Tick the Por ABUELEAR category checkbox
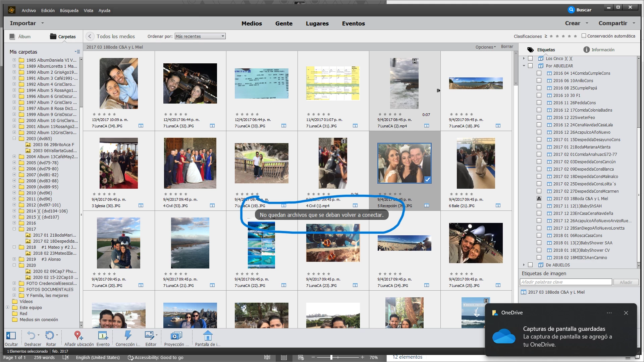644x362 pixels. (530, 66)
